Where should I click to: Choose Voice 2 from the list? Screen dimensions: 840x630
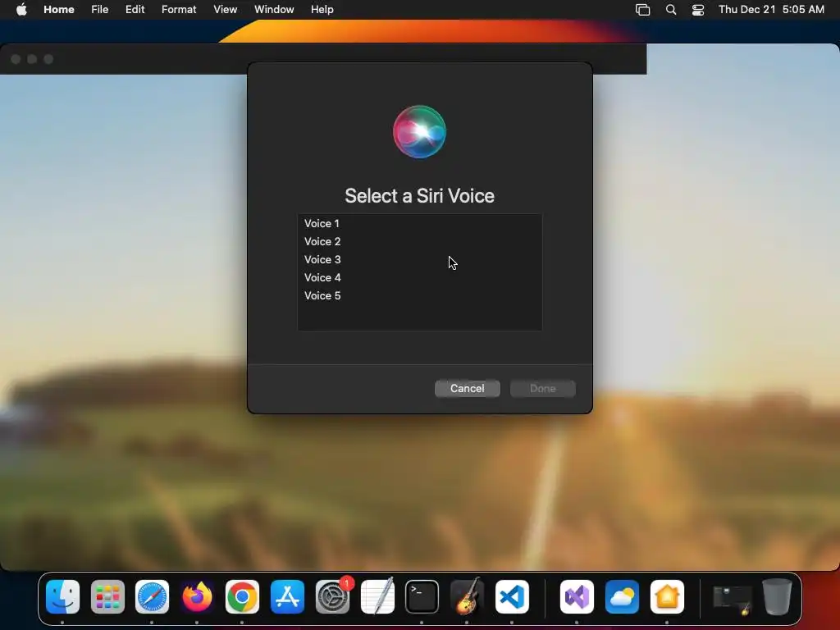point(419,242)
